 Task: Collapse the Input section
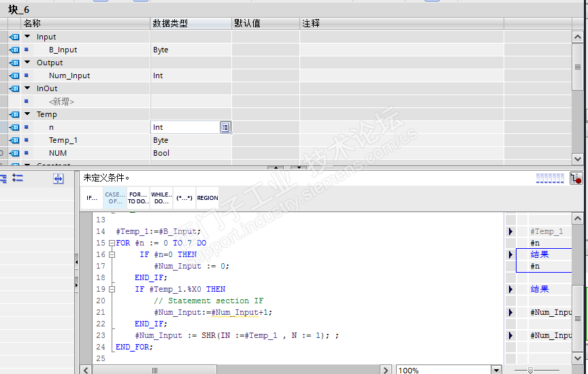click(x=27, y=37)
